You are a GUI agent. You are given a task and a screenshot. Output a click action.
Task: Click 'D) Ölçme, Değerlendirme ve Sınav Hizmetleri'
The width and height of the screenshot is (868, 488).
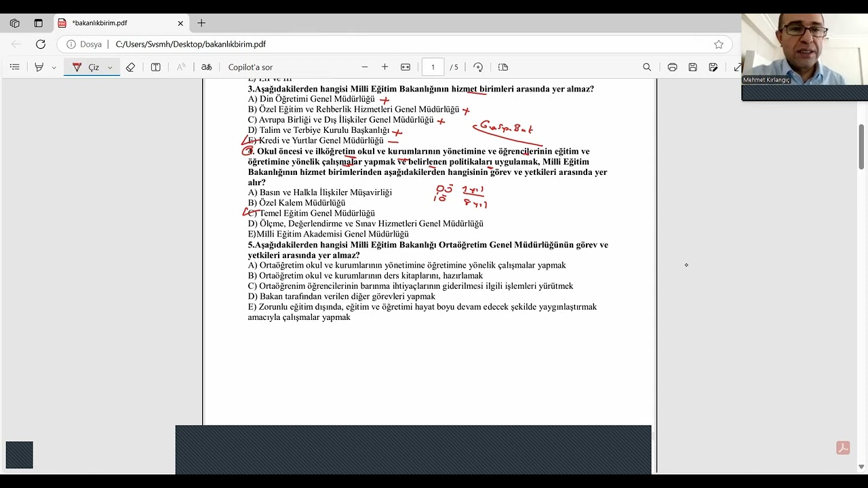coord(366,224)
